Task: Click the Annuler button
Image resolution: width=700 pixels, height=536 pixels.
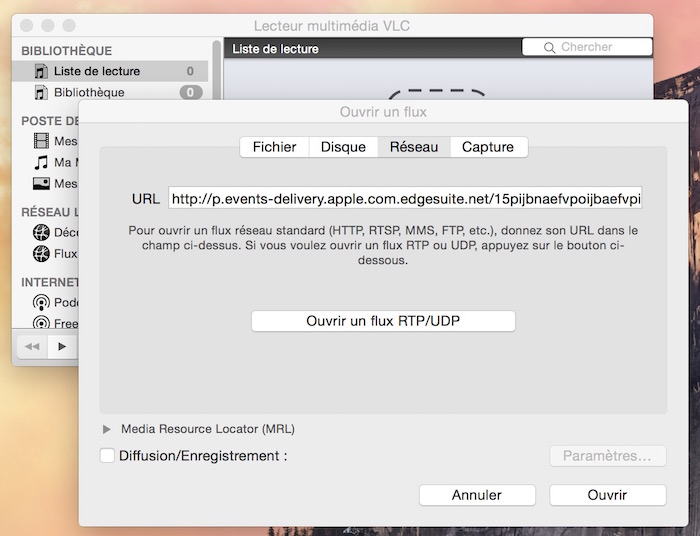Action: pos(477,495)
